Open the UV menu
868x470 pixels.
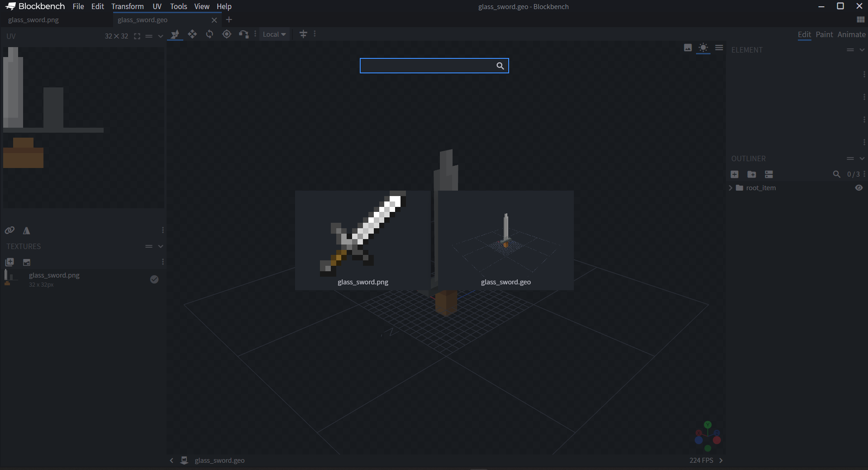click(x=157, y=6)
